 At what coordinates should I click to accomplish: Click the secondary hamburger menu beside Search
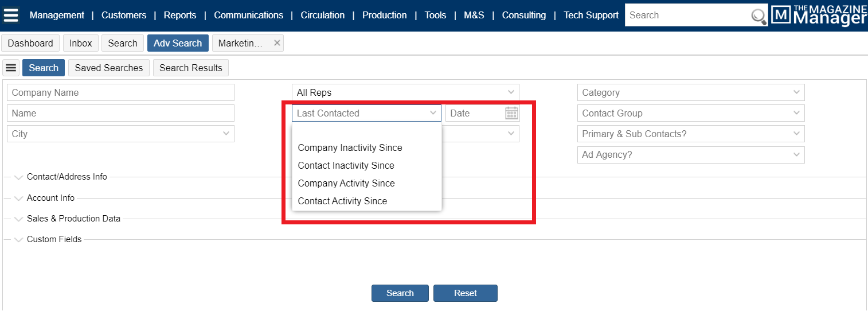pos(11,68)
